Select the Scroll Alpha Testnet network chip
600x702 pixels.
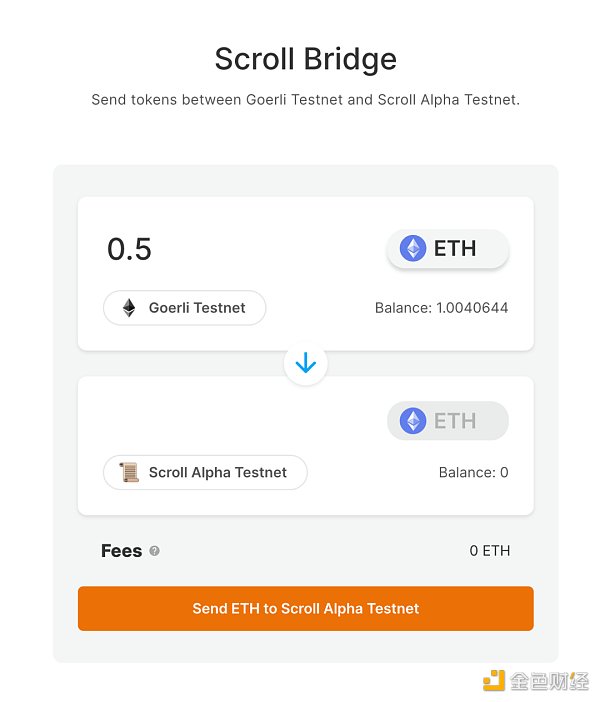click(x=205, y=472)
